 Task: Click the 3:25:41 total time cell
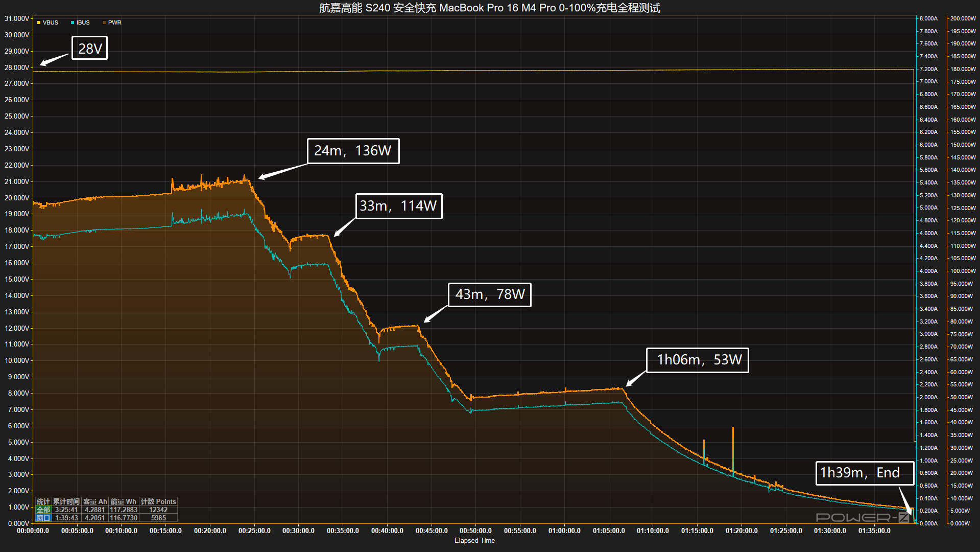66,510
